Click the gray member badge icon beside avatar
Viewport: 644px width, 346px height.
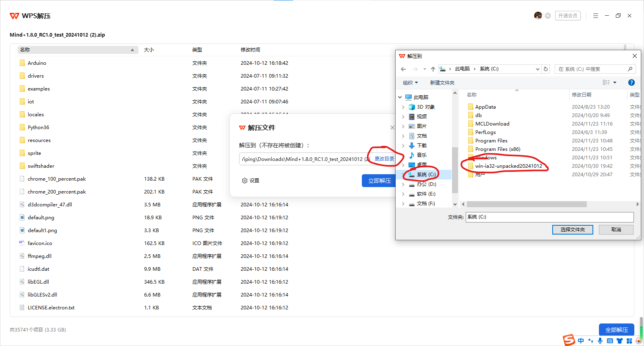tap(548, 16)
